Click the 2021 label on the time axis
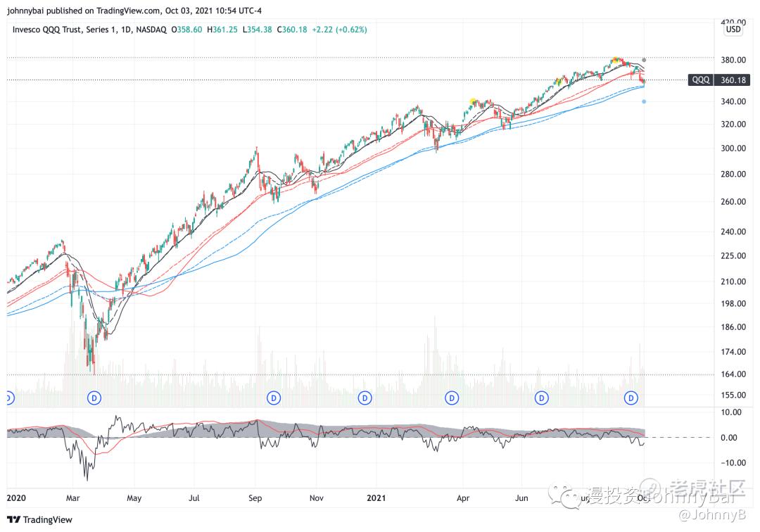 (376, 498)
